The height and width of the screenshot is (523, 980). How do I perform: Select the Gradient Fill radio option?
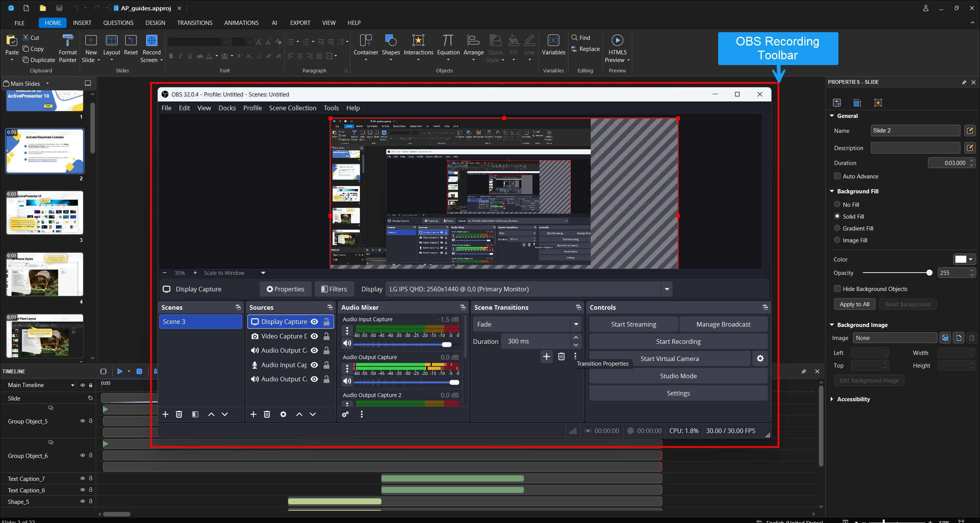pos(837,228)
